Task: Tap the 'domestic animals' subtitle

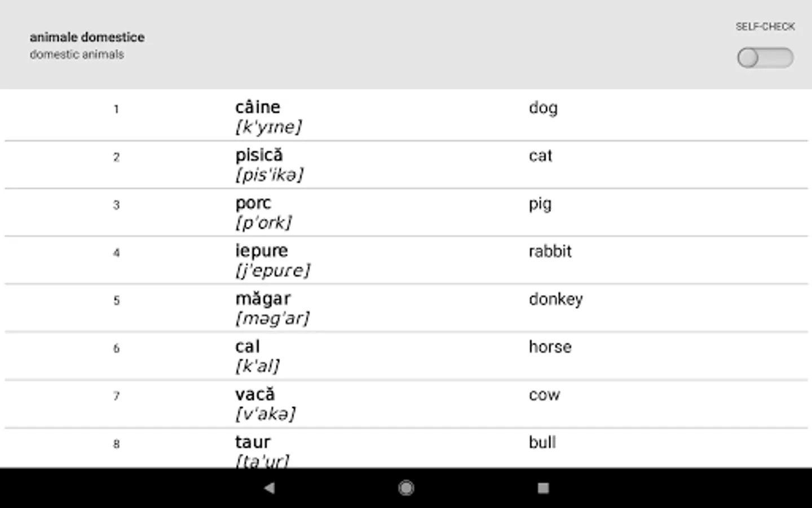Action: click(77, 55)
